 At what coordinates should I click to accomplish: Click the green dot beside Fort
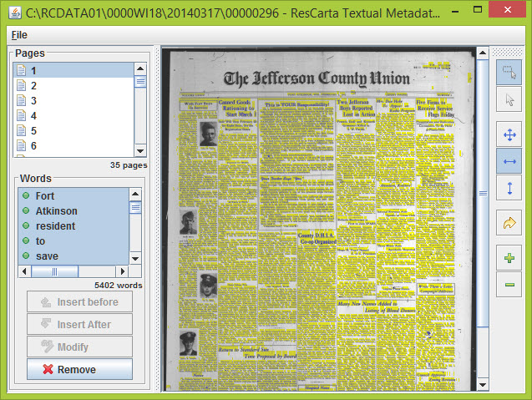point(26,195)
